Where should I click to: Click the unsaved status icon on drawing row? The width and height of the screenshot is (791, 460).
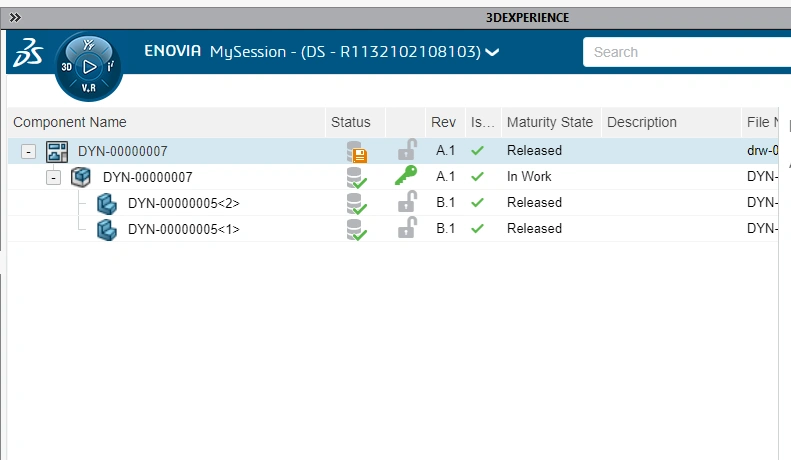(357, 152)
